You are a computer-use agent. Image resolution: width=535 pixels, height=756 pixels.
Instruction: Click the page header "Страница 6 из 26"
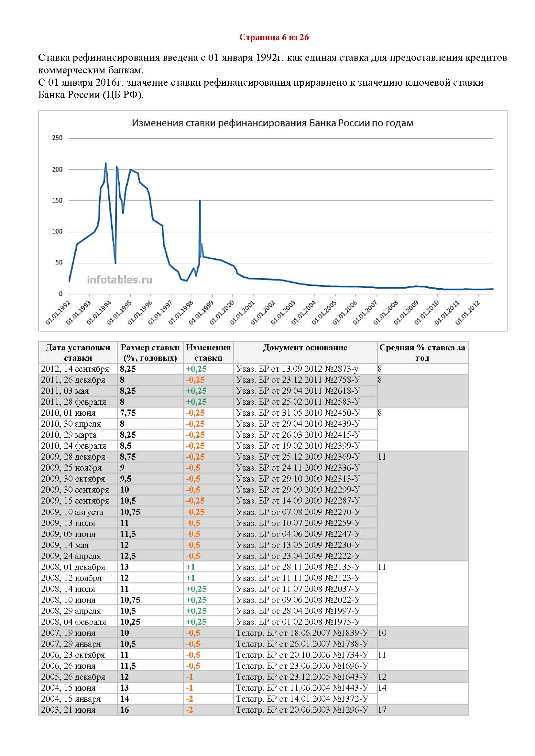[x=274, y=37]
